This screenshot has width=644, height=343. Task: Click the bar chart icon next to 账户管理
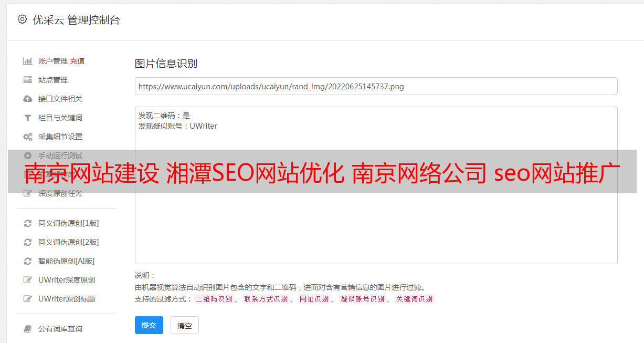28,61
